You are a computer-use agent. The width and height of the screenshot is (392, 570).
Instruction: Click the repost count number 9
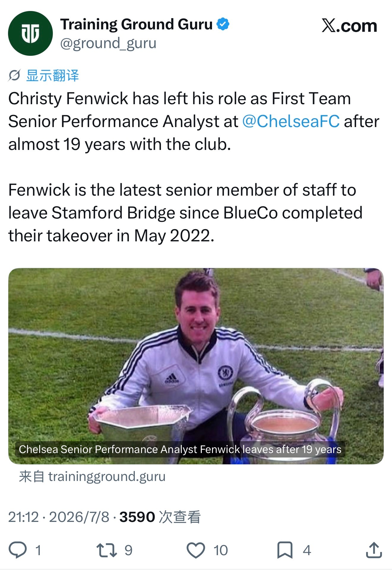click(x=128, y=550)
